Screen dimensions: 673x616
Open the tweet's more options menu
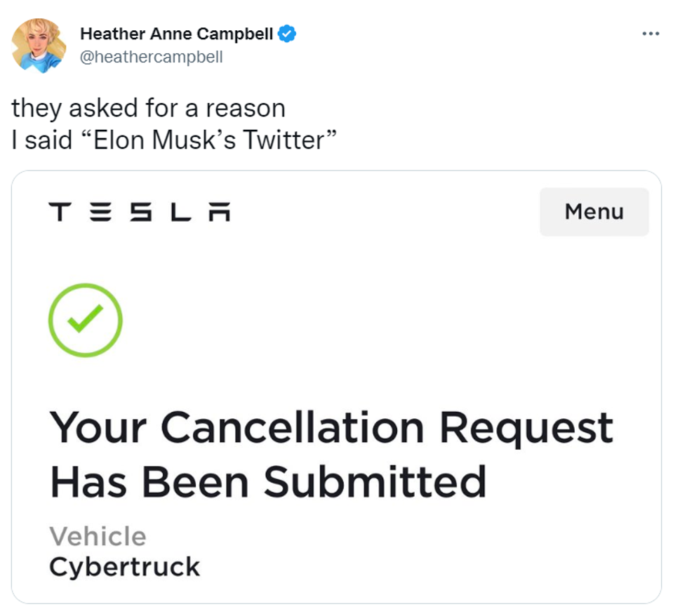651,33
